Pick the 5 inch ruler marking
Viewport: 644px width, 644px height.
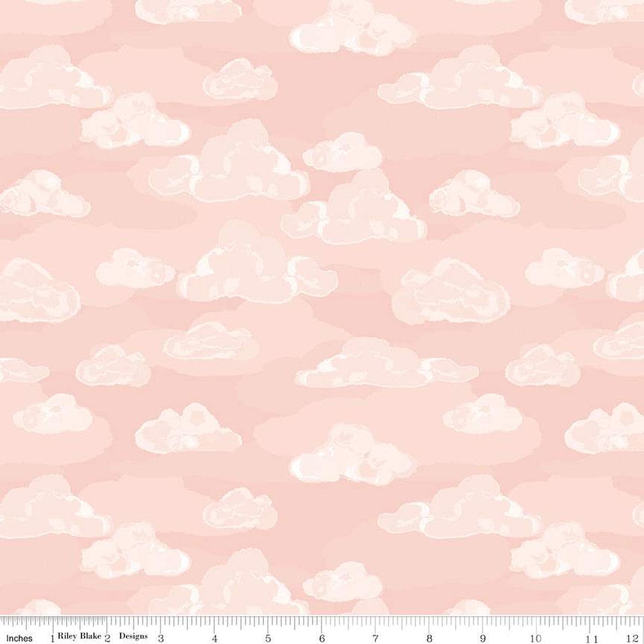pos(268,638)
